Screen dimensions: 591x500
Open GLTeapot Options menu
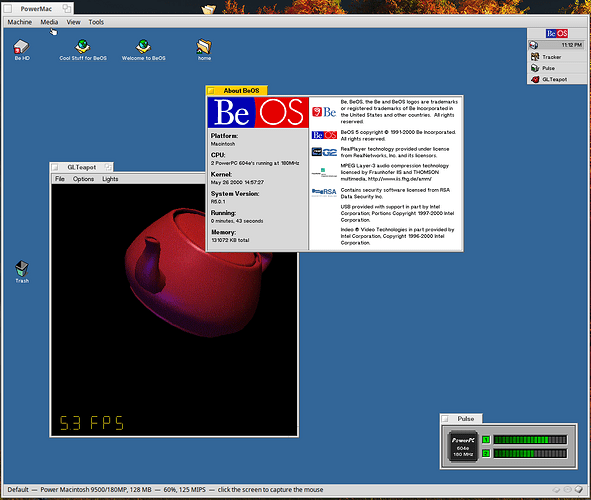(x=83, y=179)
